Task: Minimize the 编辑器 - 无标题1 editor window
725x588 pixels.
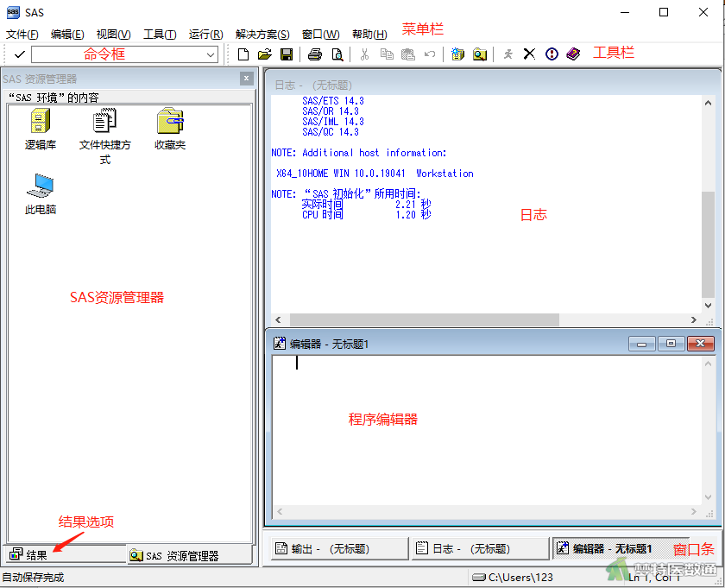Action: click(642, 344)
